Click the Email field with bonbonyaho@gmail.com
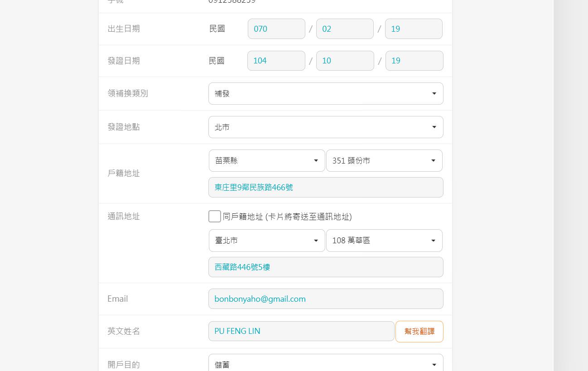The width and height of the screenshot is (588, 371). 325,299
